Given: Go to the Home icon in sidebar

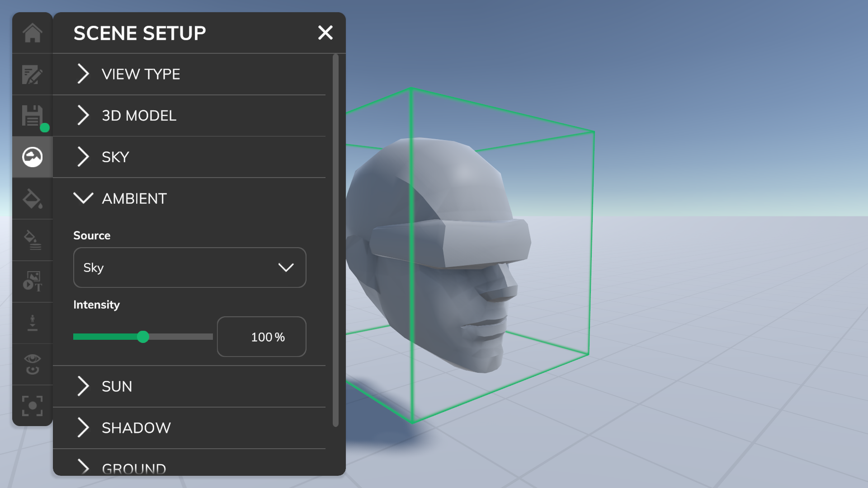Looking at the screenshot, I should click(x=33, y=33).
